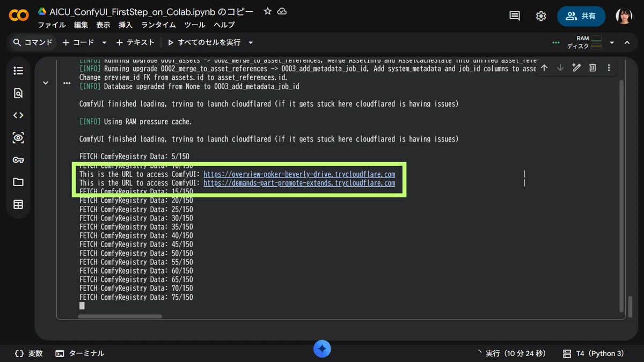Screen dimensions: 644x362
Task: Open the ファイル menu
Action: 52,25
